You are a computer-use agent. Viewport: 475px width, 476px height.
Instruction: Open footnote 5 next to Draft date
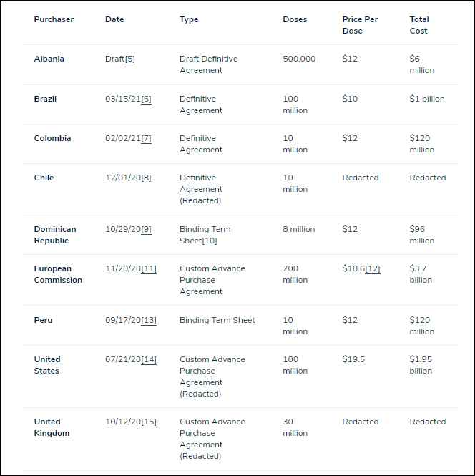[x=129, y=59]
